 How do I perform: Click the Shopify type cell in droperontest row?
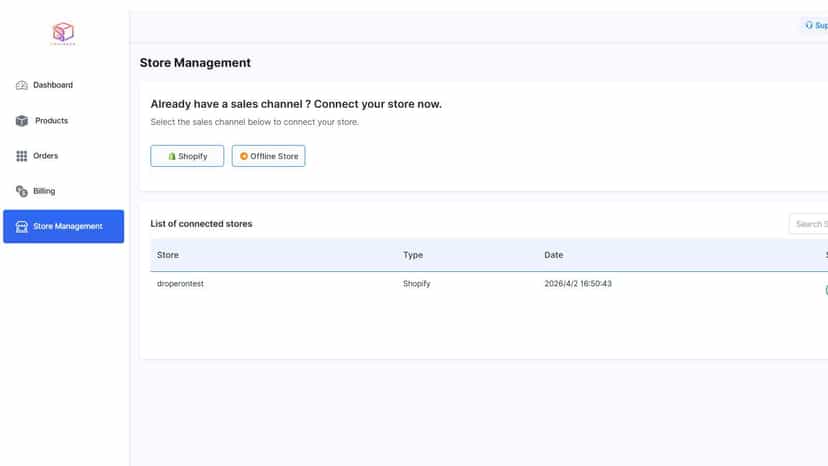point(417,284)
